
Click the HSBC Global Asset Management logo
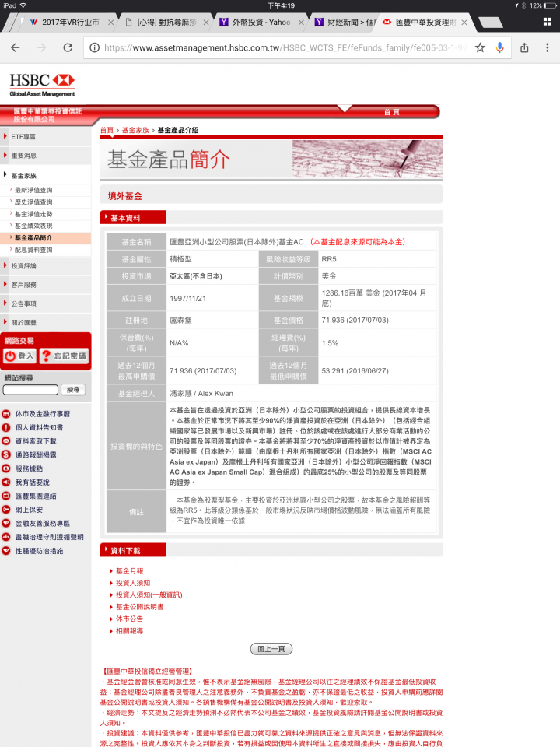(42, 85)
